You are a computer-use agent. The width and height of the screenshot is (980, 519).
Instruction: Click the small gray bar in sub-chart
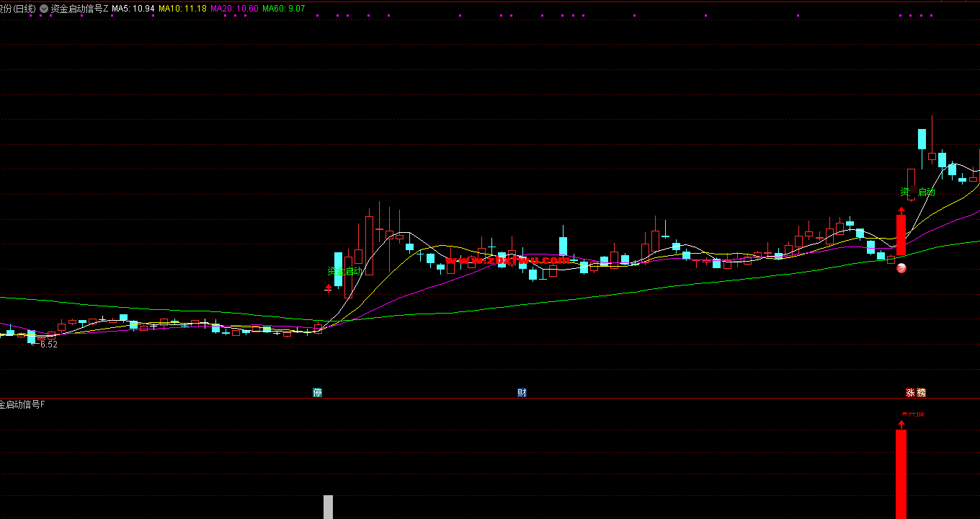328,507
